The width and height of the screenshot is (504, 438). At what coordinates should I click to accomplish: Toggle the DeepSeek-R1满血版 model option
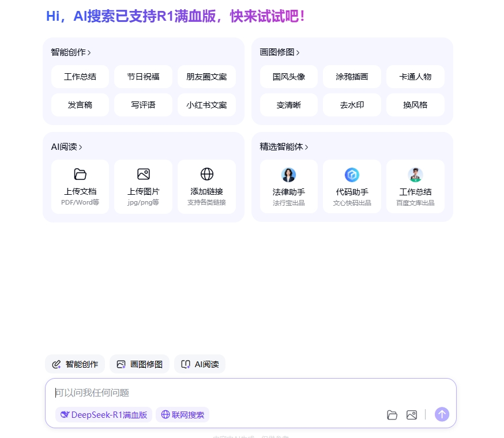(103, 414)
